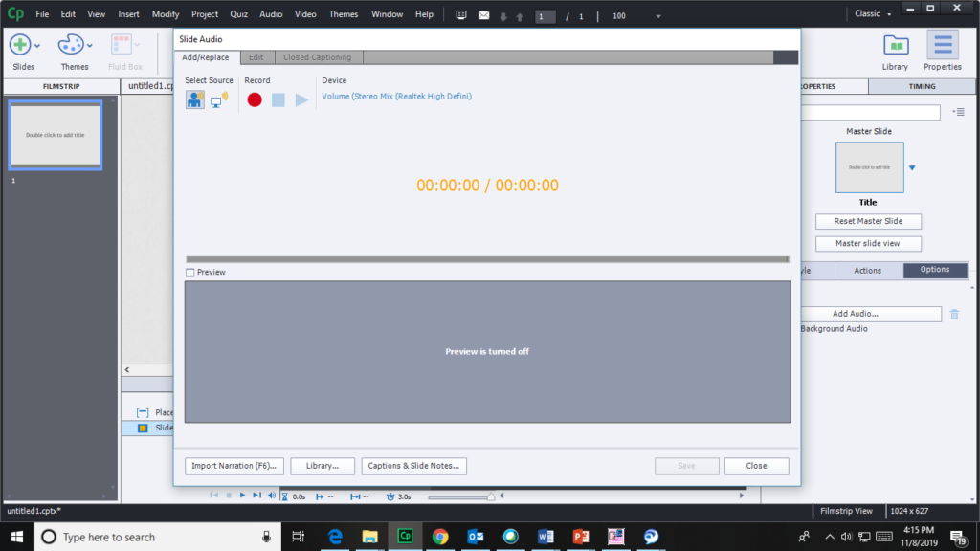Select the system audio source icon
980x551 pixels.
[x=219, y=99]
